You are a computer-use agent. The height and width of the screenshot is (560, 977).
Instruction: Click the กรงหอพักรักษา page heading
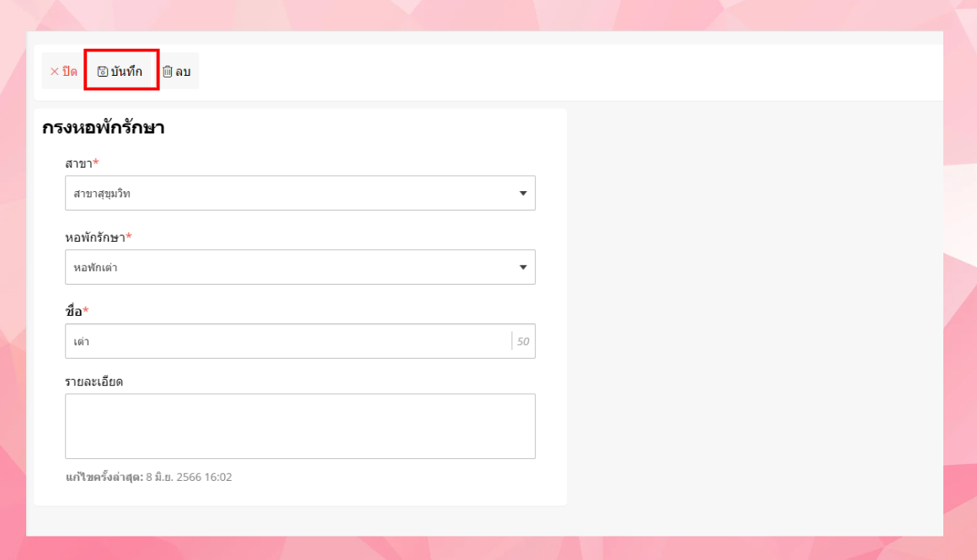(x=103, y=128)
